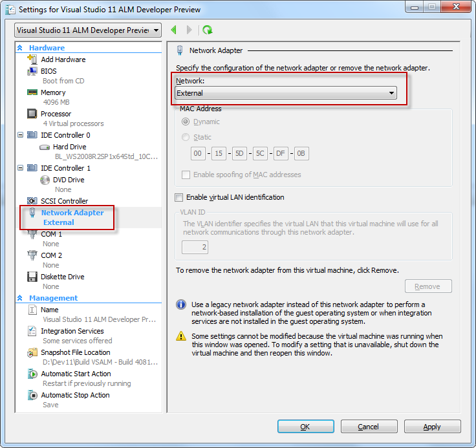The image size is (476, 448).
Task: Click the Name text icon
Action: 32,310
